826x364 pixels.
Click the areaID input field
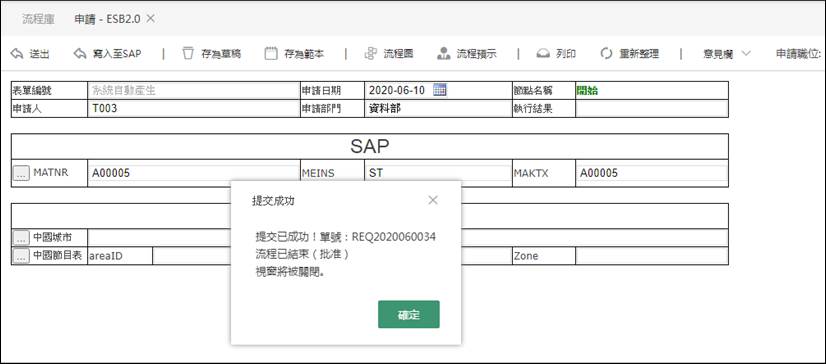(192, 256)
